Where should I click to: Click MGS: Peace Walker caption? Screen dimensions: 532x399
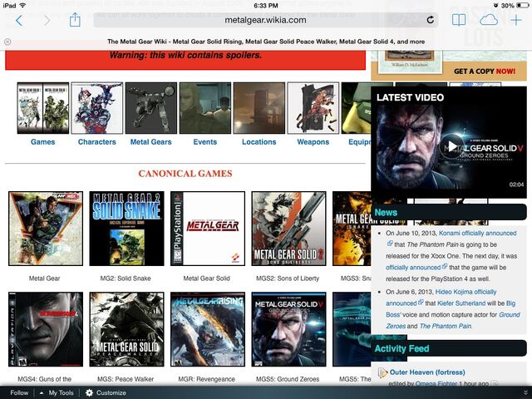126,379
